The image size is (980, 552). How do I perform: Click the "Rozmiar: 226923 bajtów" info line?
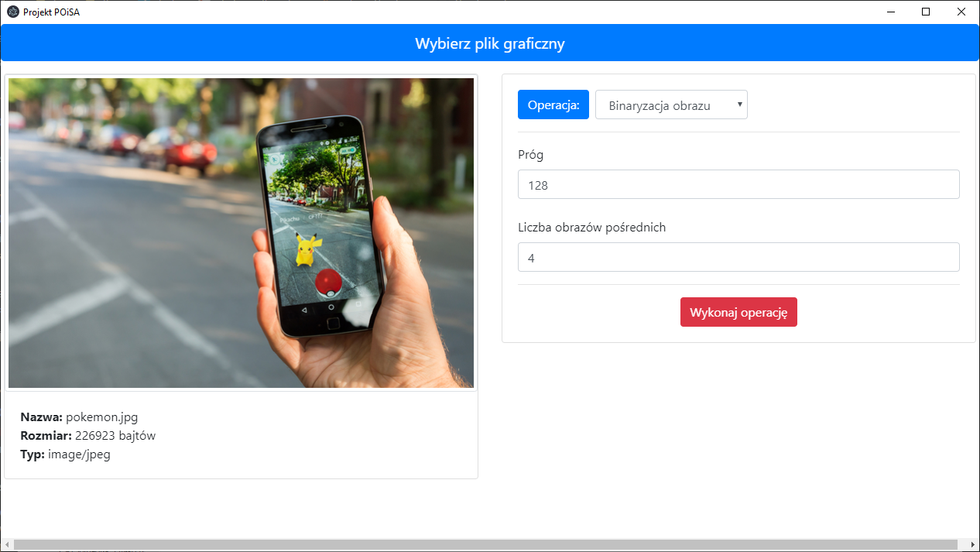click(x=87, y=435)
